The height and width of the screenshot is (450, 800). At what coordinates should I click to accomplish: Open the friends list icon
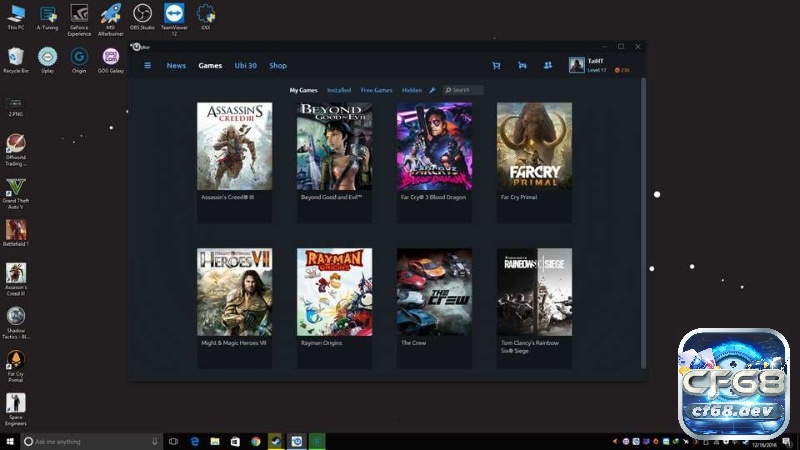click(x=547, y=65)
